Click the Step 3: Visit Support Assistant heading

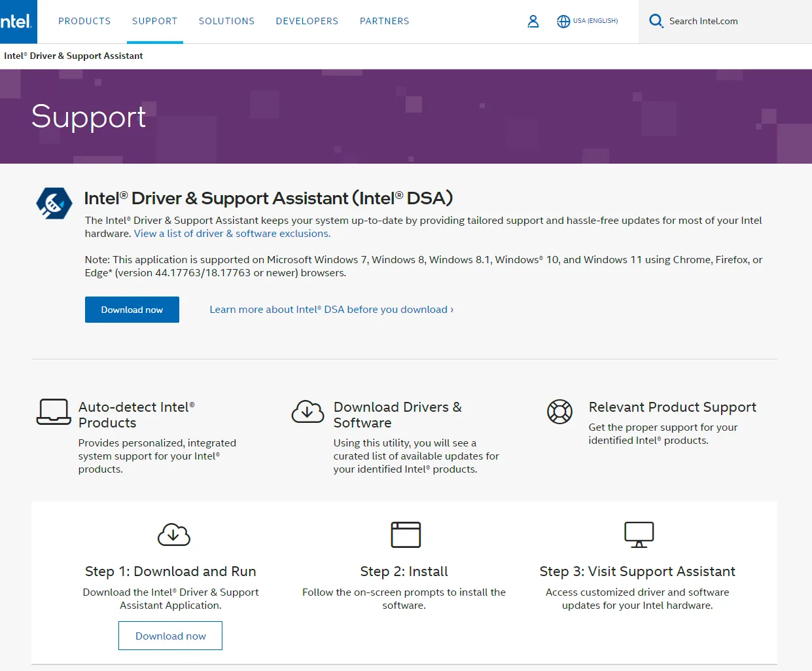pyautogui.click(x=637, y=571)
